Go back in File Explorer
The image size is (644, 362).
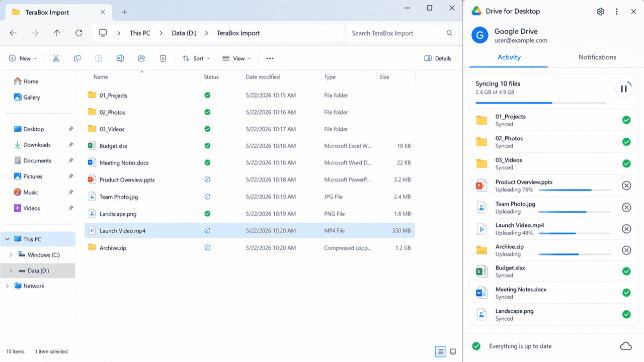[13, 33]
